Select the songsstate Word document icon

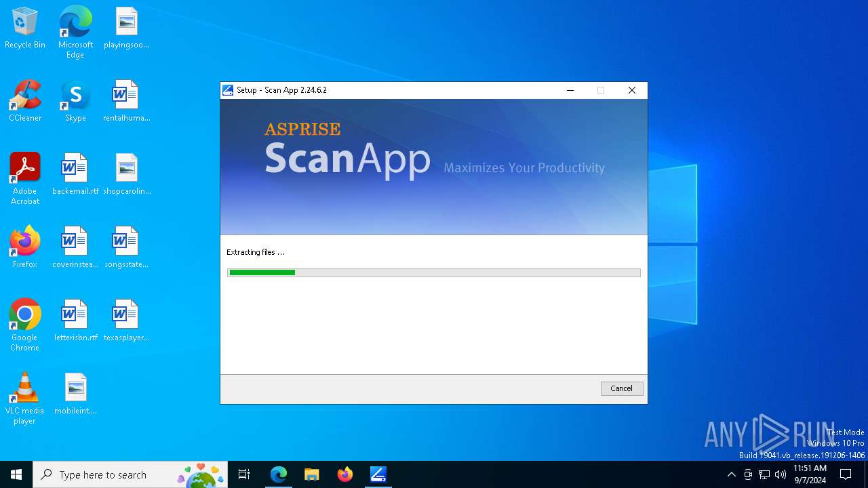[x=126, y=248]
